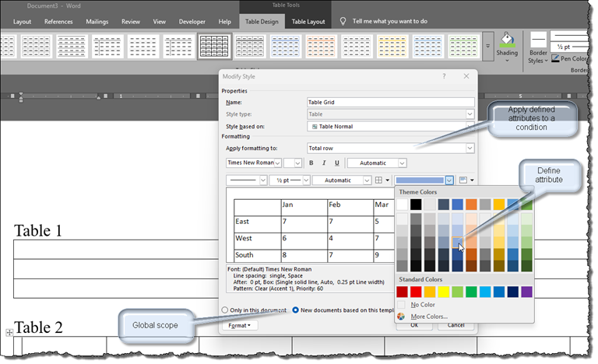Open the Layout ribbon tab
The image size is (598, 364).
[x=22, y=22]
